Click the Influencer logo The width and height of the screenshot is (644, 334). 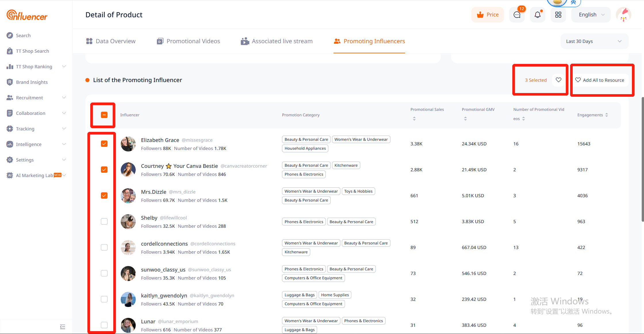pyautogui.click(x=27, y=15)
